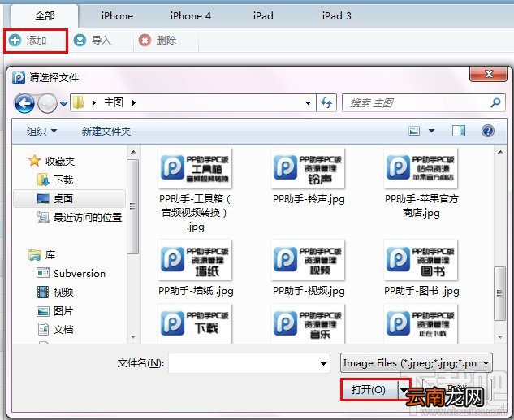The width and height of the screenshot is (514, 420).
Task: Click file list scroll down arrow
Action: [500, 336]
